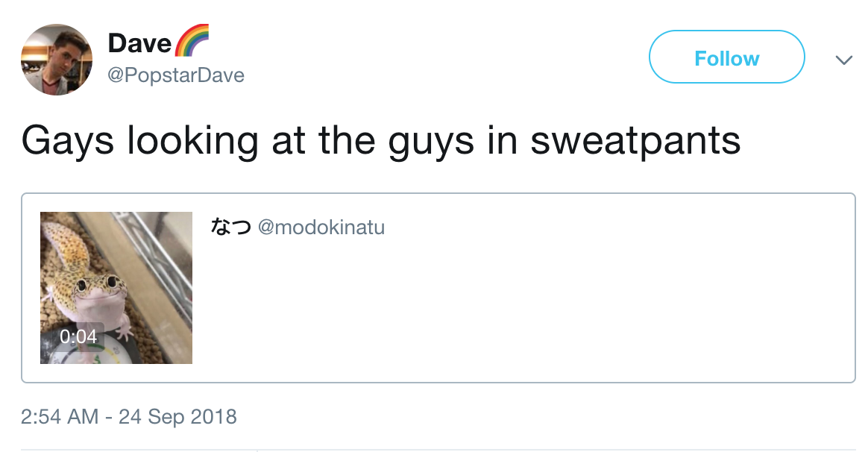Click the word 'sweatpants' in the tweet
Screen dimensions: 868x452
[x=635, y=140]
